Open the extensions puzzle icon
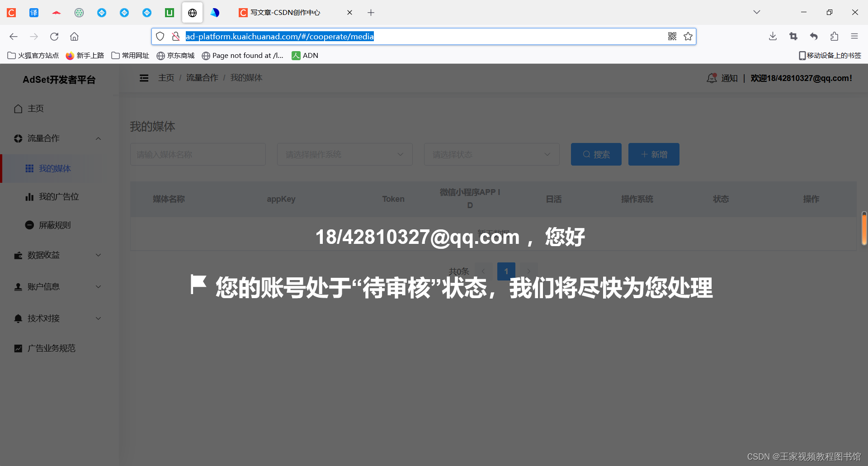 pos(834,36)
